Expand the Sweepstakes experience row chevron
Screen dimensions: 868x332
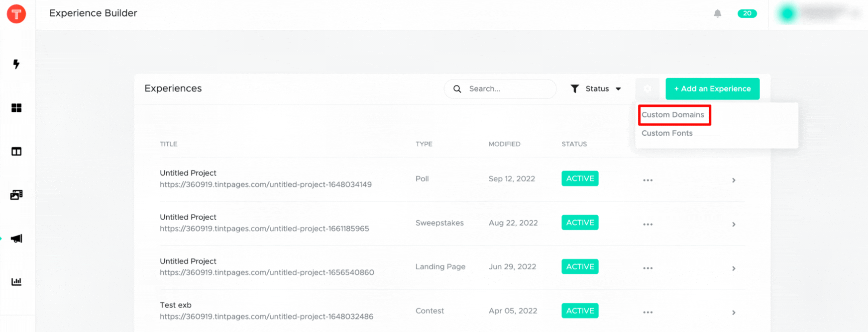734,224
